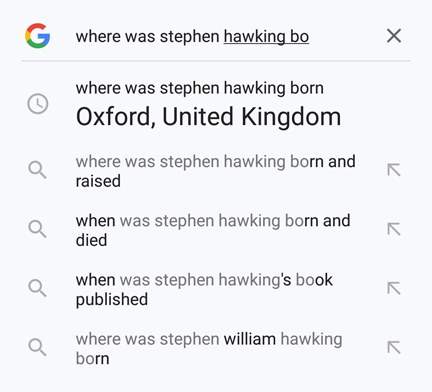Fill query using arrow for 'born and raised'
The image size is (432, 392).
pos(394,170)
